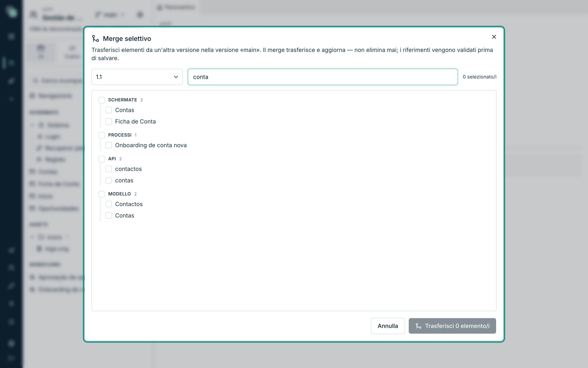Viewport: 588px width, 368px height.
Task: Check the MODELLO group checkbox
Action: tap(101, 194)
